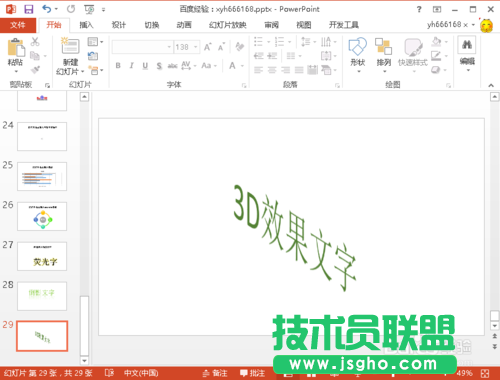Viewport: 500px width, 380px height.
Task: Switch to the 开发工具 Developer tab
Action: point(344,25)
